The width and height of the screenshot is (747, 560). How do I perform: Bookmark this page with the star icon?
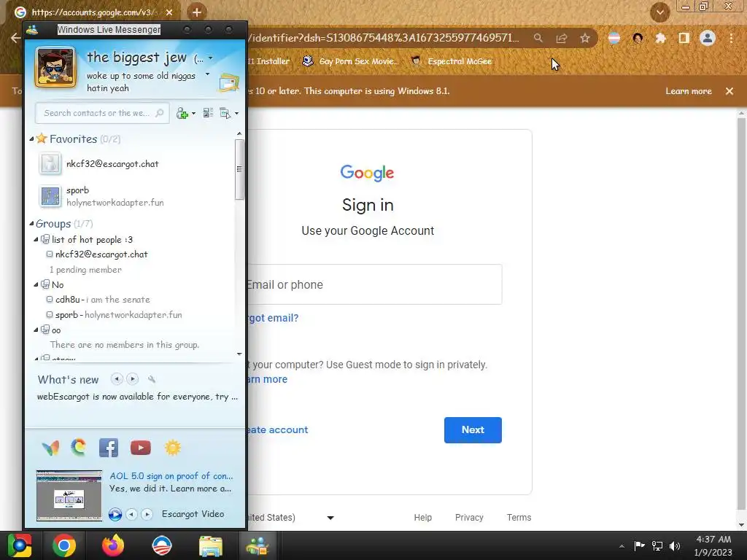(x=585, y=38)
